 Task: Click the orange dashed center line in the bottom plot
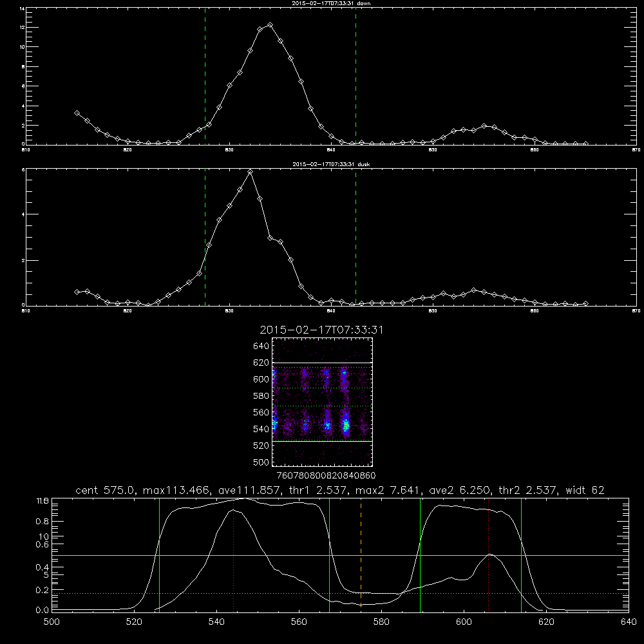[x=361, y=554]
